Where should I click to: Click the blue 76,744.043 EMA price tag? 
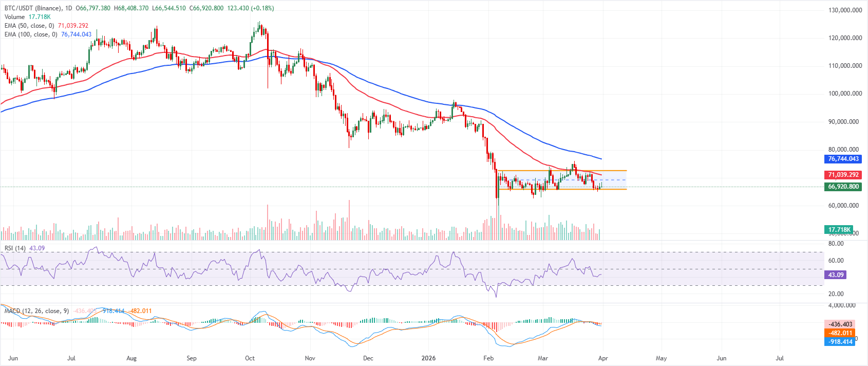coord(843,159)
